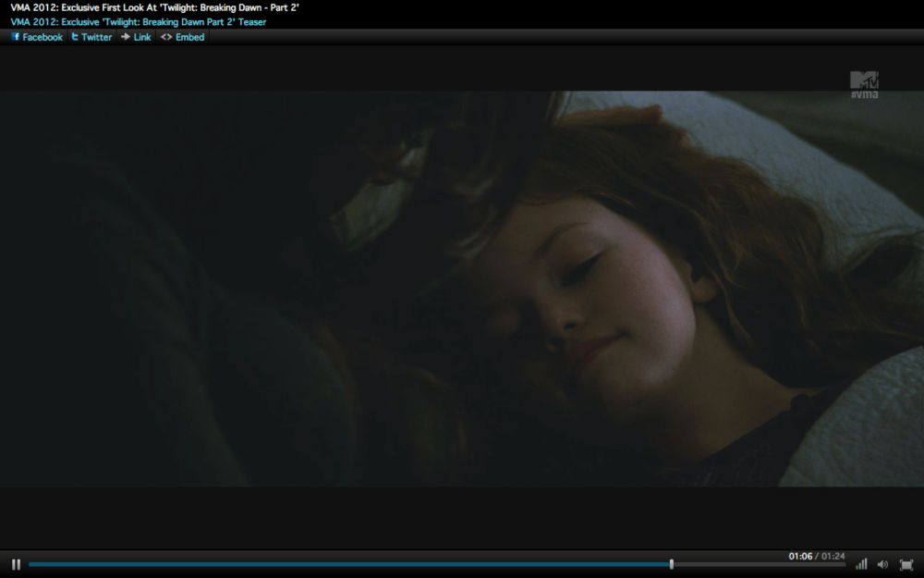Jump ahead on unplayed gray seek bar
Screen dimensions: 924x578
click(x=758, y=564)
